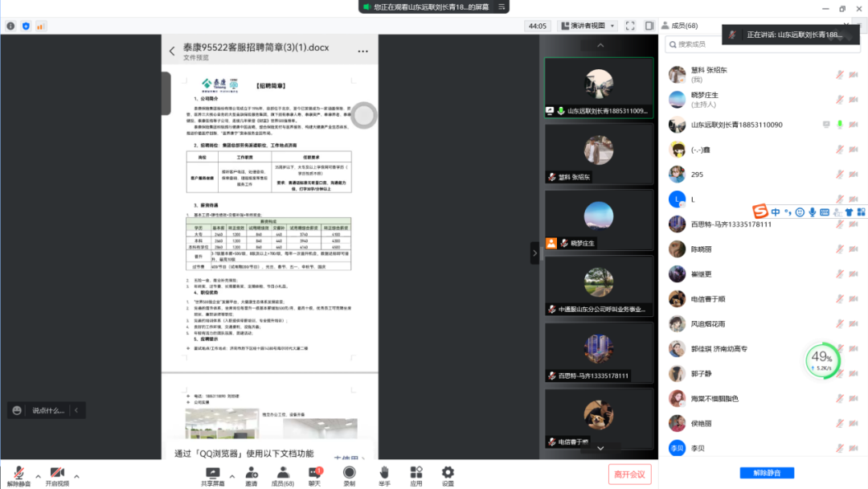Toggle the side panel layout icon
Image resolution: width=868 pixels, height=489 pixels.
[649, 26]
